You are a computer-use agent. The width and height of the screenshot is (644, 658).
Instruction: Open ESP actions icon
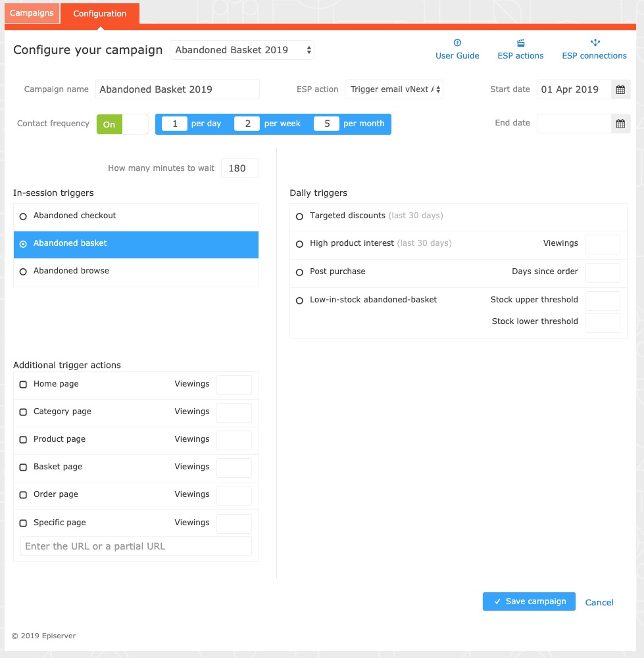coord(520,43)
